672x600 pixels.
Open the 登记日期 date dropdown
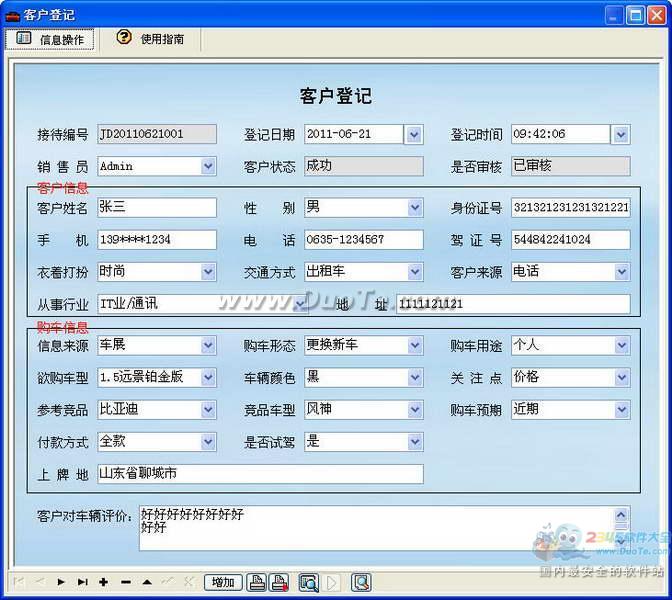pos(414,135)
